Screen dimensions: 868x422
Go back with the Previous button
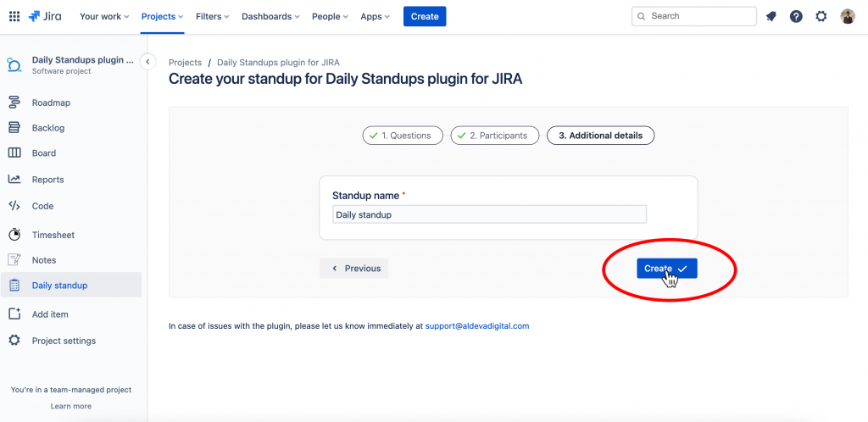[354, 269]
